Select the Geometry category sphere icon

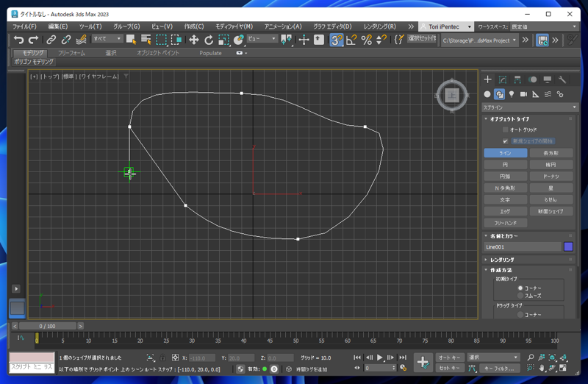pos(487,94)
